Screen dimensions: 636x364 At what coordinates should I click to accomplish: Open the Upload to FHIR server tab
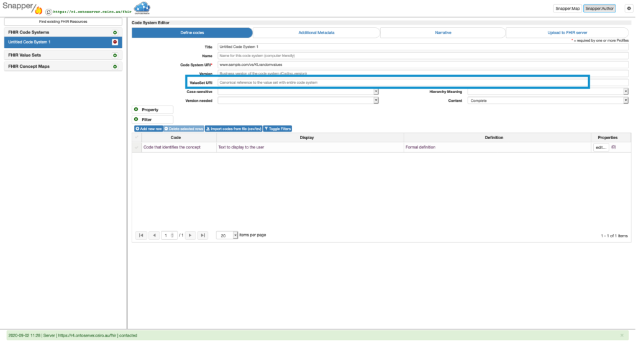point(567,32)
